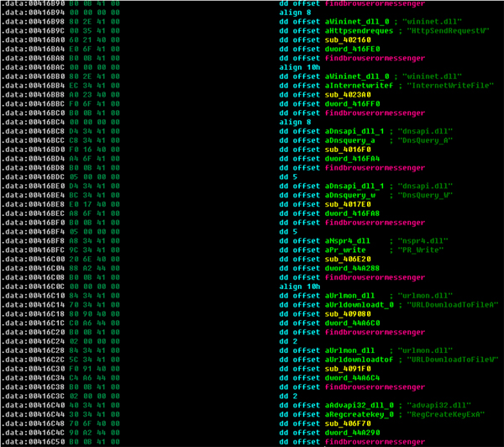Click the sub_402160 function reference

[x=348, y=39]
